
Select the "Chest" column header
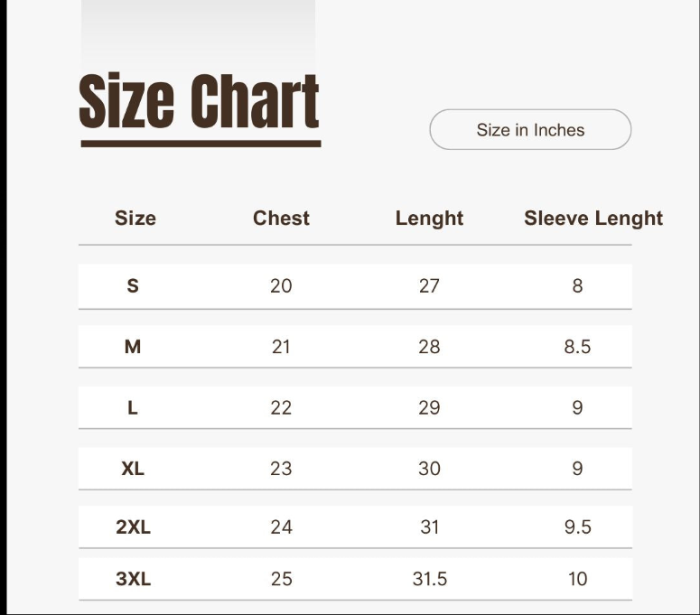click(x=281, y=219)
